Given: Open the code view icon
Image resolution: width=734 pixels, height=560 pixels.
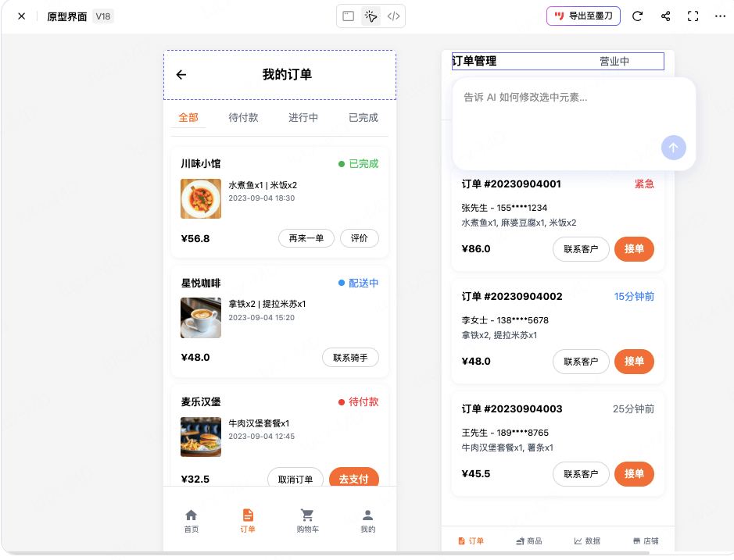Looking at the screenshot, I should pos(394,16).
